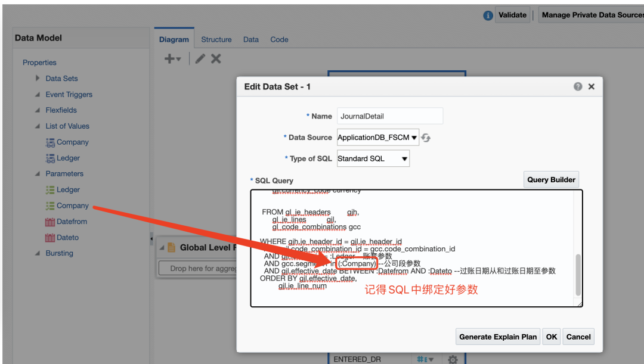Collapse the Parameters node
644x364 pixels.
(38, 173)
